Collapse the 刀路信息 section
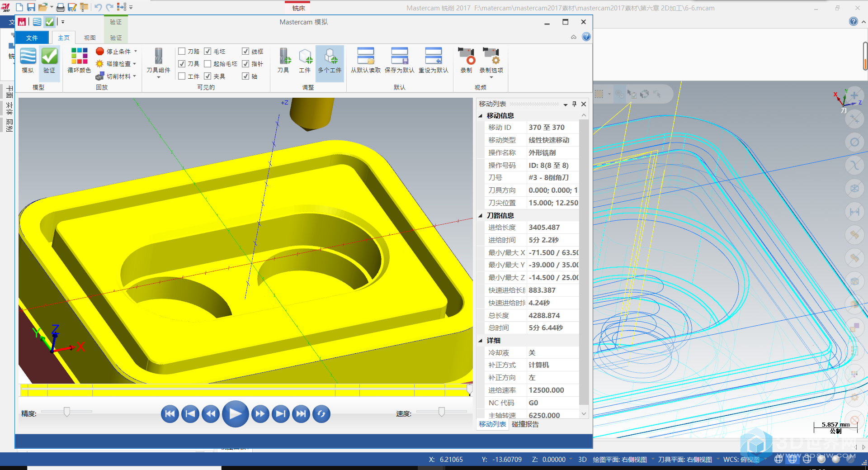The height and width of the screenshot is (470, 868). pos(481,216)
